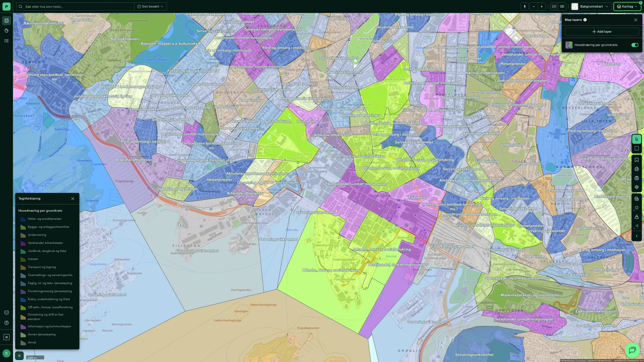The width and height of the screenshot is (644, 362).
Task: Click the green app logo
Action: (7, 7)
